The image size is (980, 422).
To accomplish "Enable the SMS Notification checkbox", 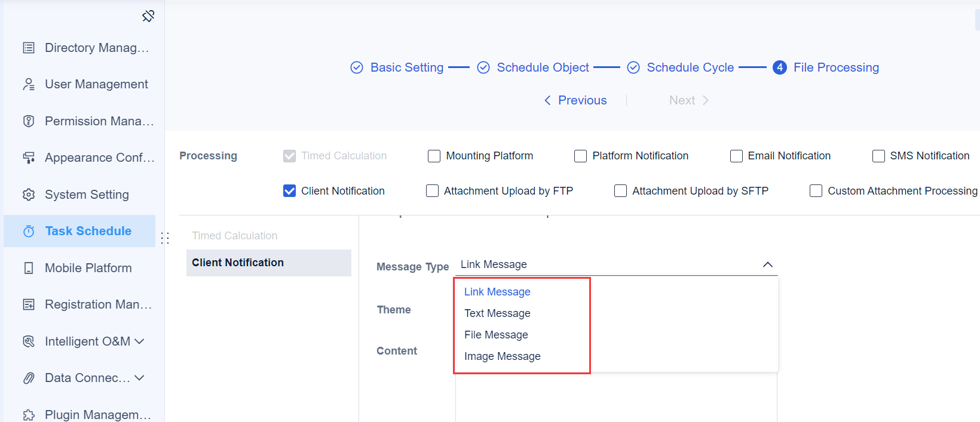I will [878, 156].
